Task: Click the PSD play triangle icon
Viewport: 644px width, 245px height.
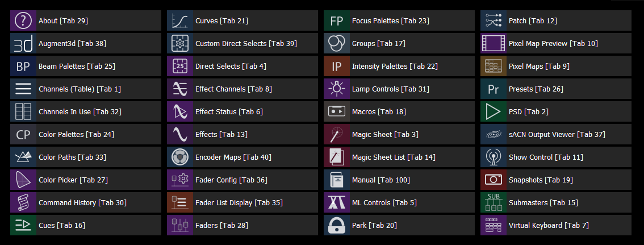Action: point(494,112)
